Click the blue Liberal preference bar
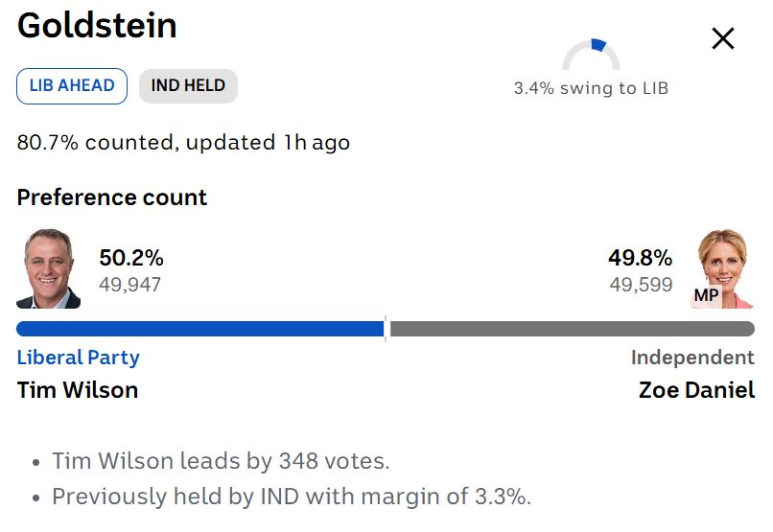The width and height of the screenshot is (773, 532). (x=199, y=329)
